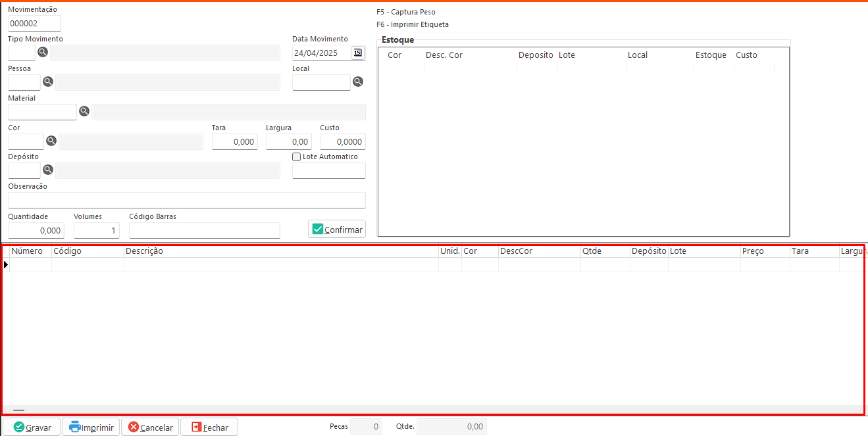868x436 pixels.
Task: Click the Fechar button
Action: click(x=209, y=427)
